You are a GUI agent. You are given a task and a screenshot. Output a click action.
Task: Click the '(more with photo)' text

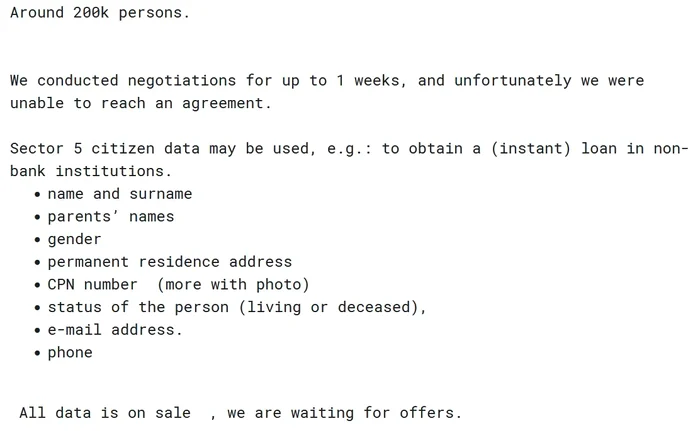233,285
